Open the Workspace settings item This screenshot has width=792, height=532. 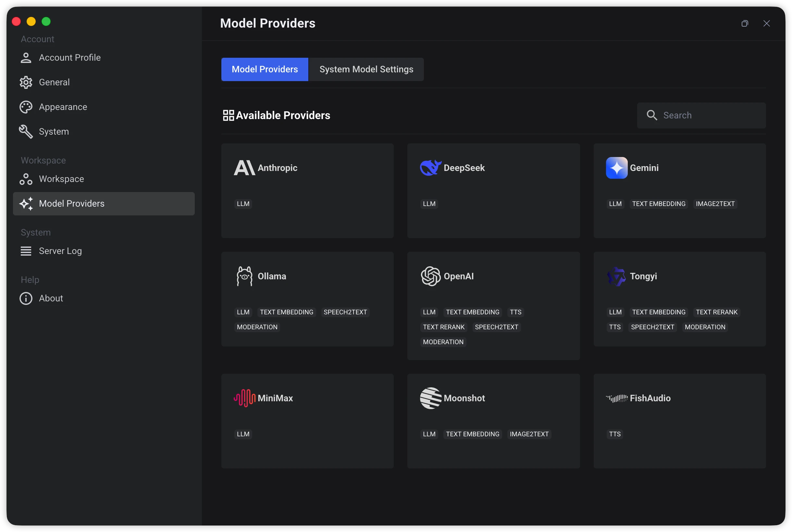point(104,179)
